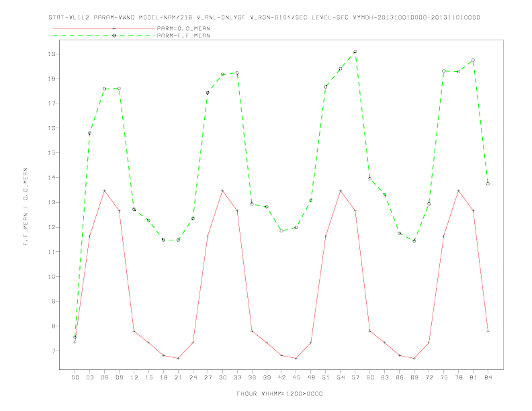
Task: Click x-axis tick label 84
Action: tap(488, 377)
